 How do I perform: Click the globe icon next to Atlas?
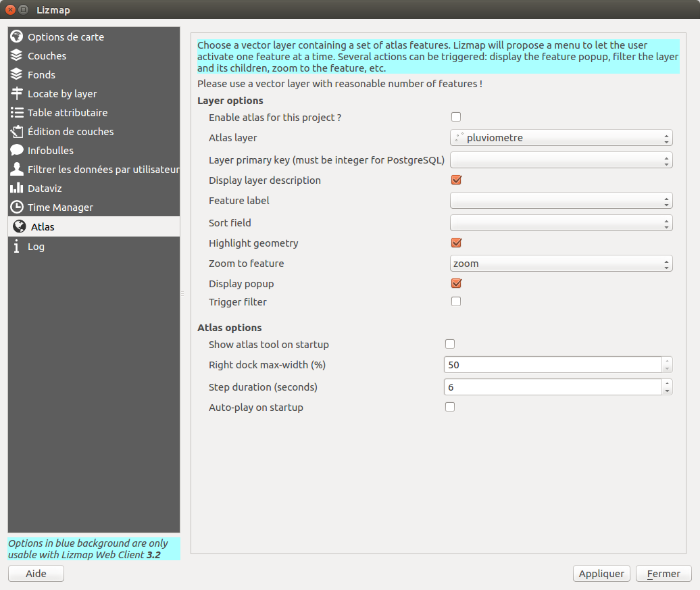coord(19,226)
